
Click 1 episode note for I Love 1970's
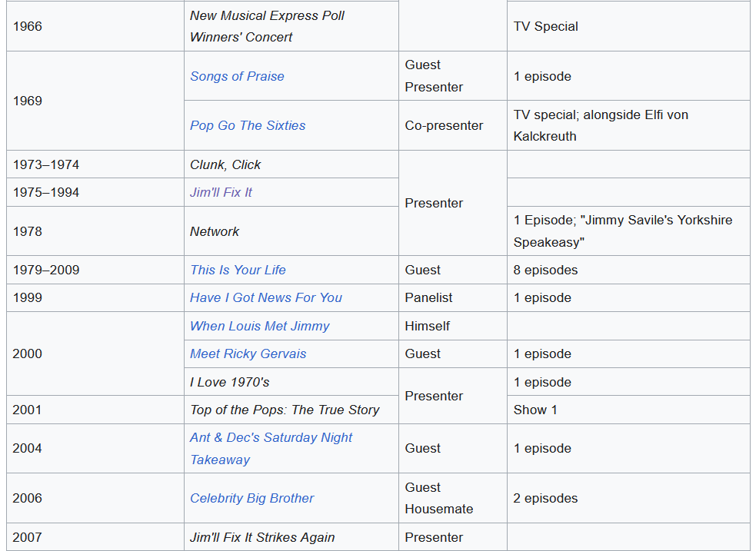(x=542, y=382)
